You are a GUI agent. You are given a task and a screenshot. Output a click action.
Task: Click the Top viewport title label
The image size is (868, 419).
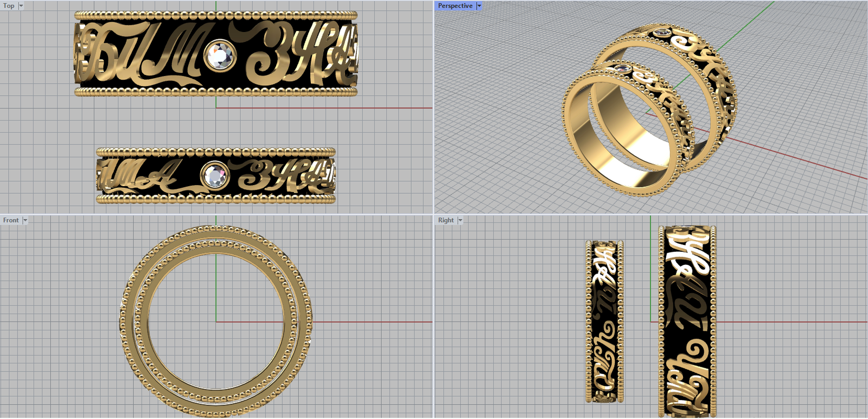[9, 6]
